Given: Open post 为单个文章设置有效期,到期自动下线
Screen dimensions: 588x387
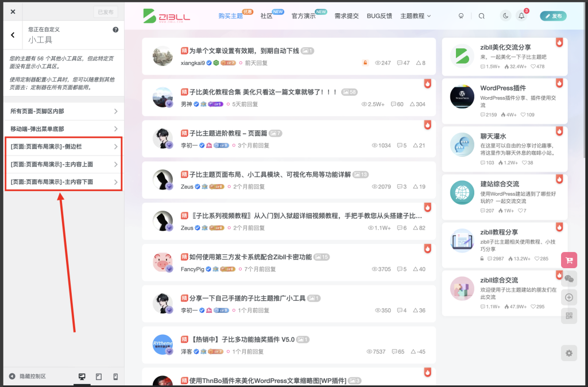Looking at the screenshot, I should [243, 51].
